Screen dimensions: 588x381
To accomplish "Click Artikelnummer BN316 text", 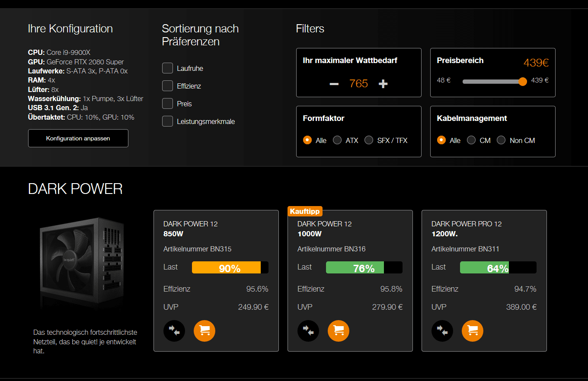I will (x=332, y=249).
